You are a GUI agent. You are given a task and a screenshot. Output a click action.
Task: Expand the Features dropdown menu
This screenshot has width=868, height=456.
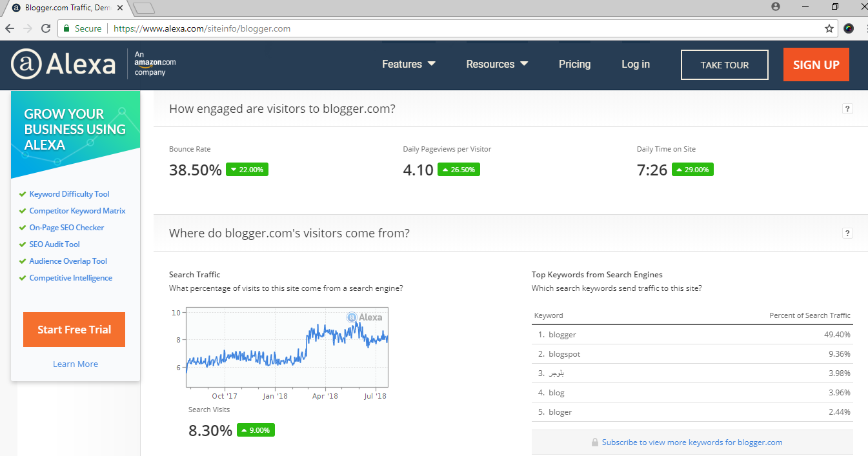[x=409, y=64]
